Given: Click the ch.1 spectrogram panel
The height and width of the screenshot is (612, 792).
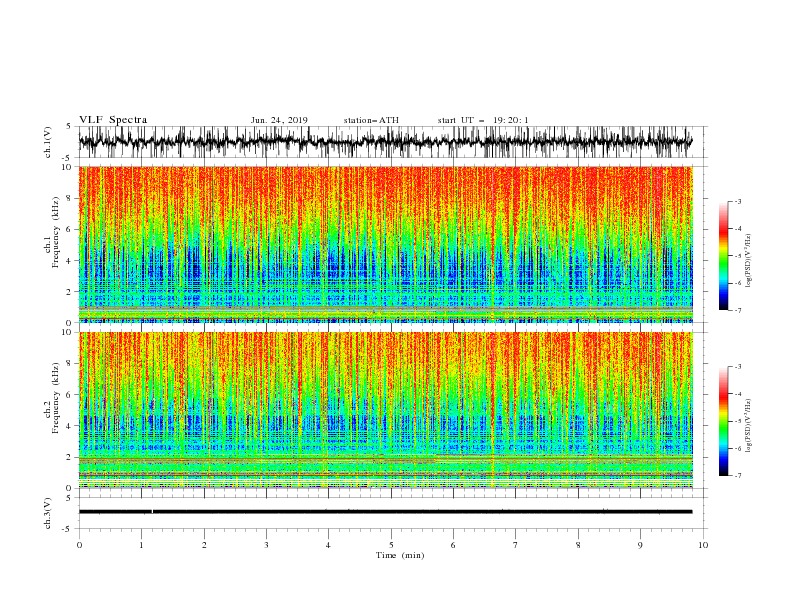Looking at the screenshot, I should (385, 244).
